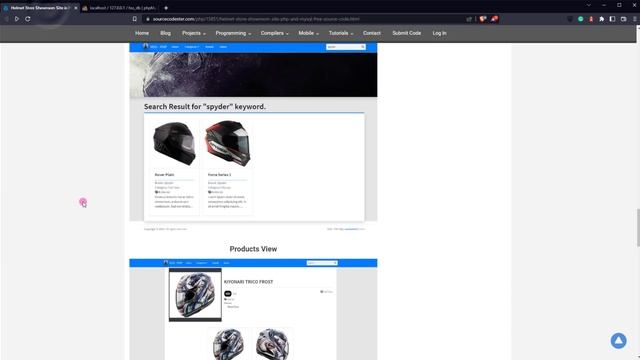Go forward with the browser forward arrow
Screen dimensions: 640x360
tap(17, 19)
